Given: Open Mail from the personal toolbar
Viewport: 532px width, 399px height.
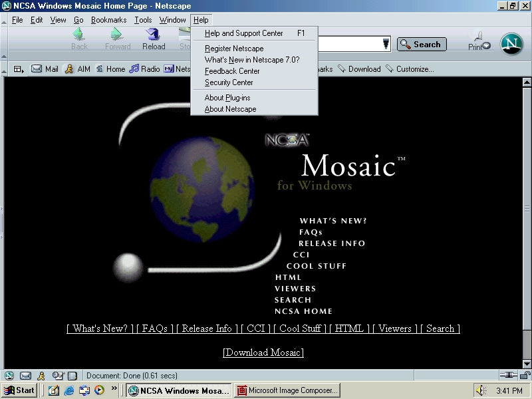Looking at the screenshot, I should point(45,69).
